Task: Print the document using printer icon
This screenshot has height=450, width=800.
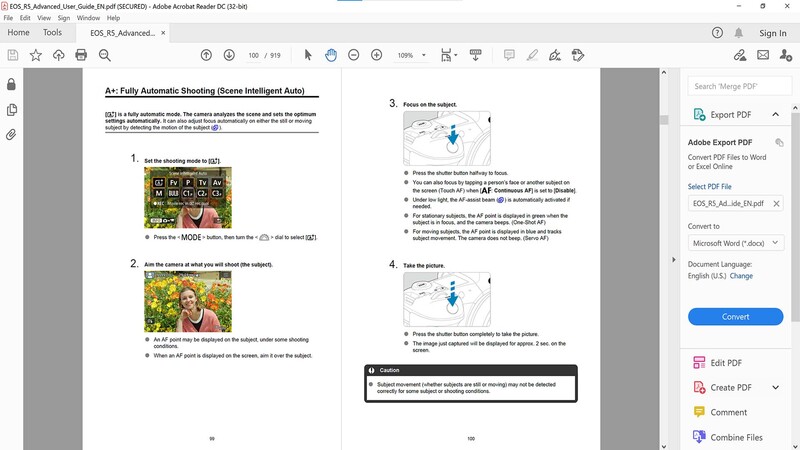Action: 81,55
